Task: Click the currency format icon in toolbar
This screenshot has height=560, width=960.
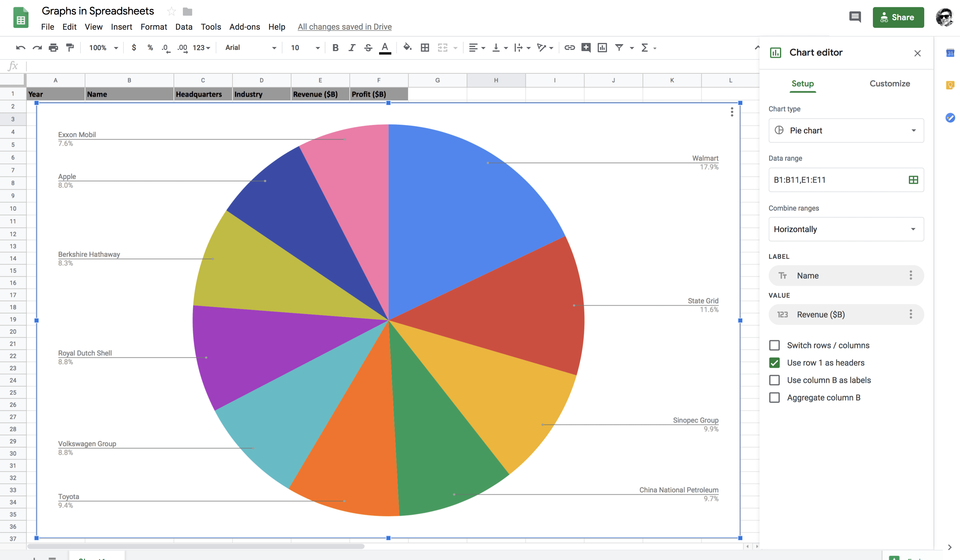Action: coord(133,47)
